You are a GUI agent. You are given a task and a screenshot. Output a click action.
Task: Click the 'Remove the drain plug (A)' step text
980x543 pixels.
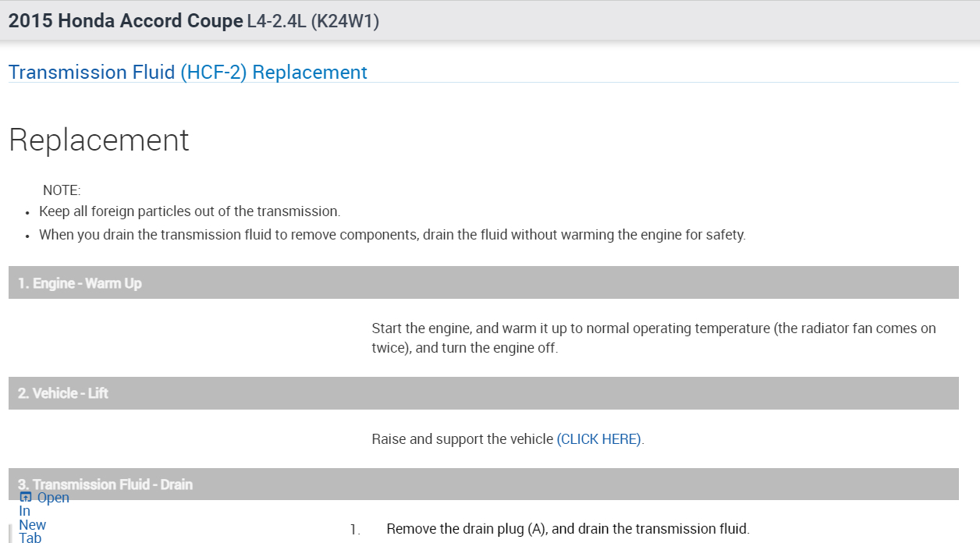click(567, 529)
